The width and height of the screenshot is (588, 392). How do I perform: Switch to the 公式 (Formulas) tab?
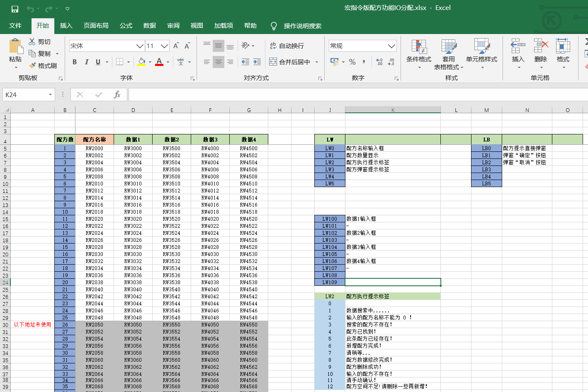126,26
